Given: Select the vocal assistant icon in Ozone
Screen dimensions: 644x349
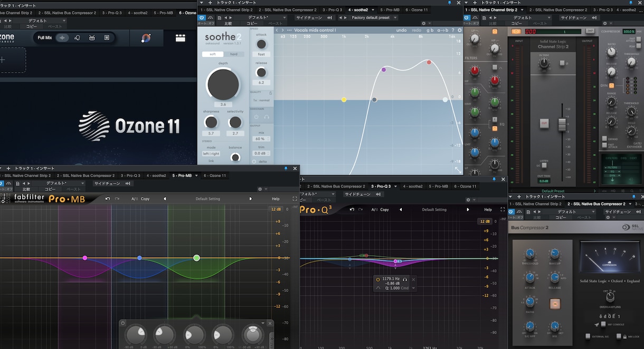Looking at the screenshot, I should point(77,37).
